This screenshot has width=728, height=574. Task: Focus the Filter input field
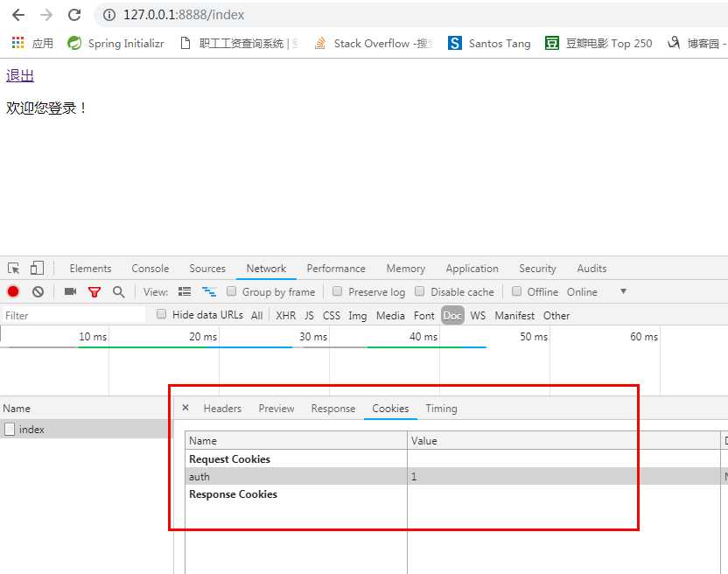tap(73, 315)
